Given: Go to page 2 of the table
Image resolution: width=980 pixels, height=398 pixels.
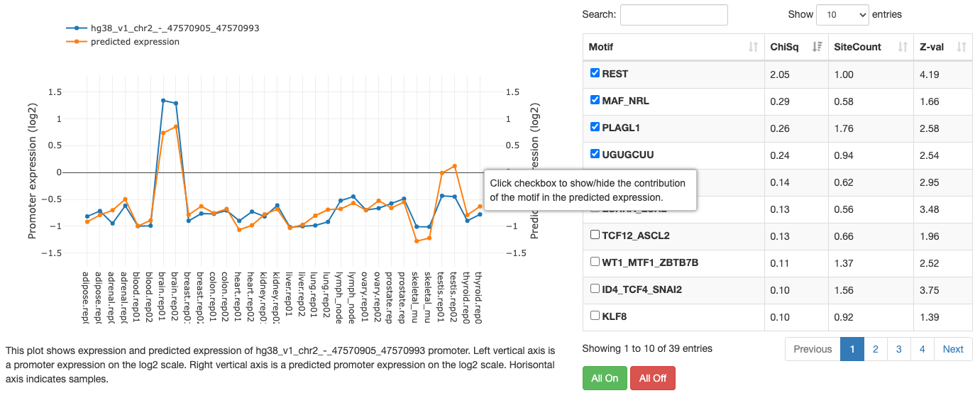Looking at the screenshot, I should point(876,349).
